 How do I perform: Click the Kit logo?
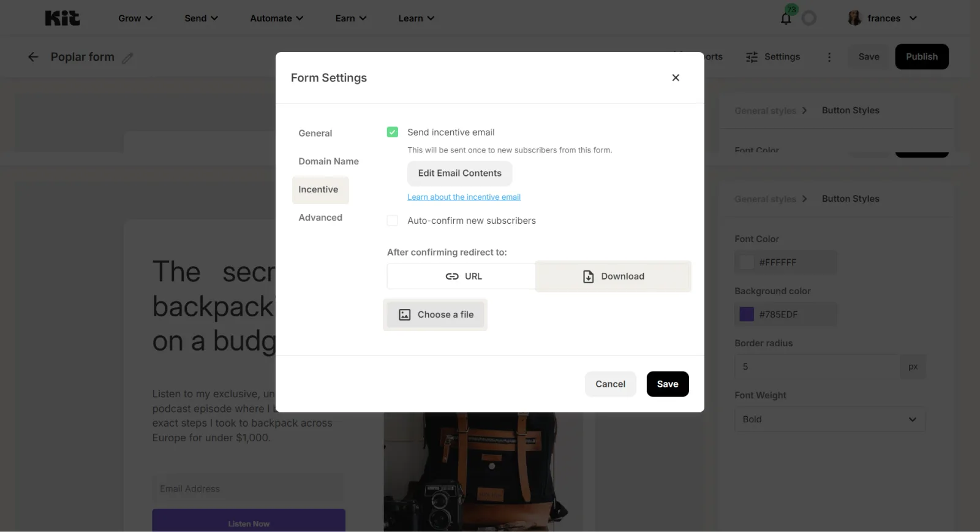[x=62, y=18]
